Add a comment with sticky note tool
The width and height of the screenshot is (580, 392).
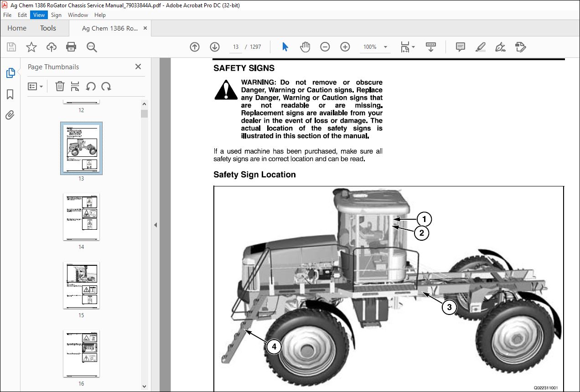pyautogui.click(x=461, y=47)
